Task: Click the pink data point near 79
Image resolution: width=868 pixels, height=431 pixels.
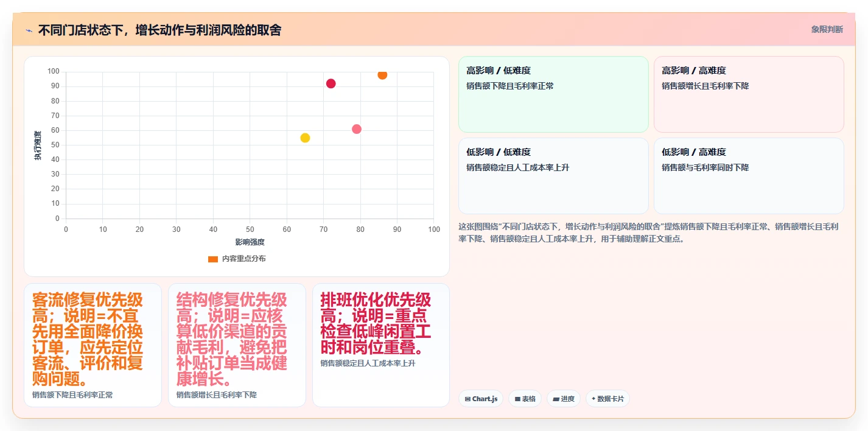Action: point(357,129)
